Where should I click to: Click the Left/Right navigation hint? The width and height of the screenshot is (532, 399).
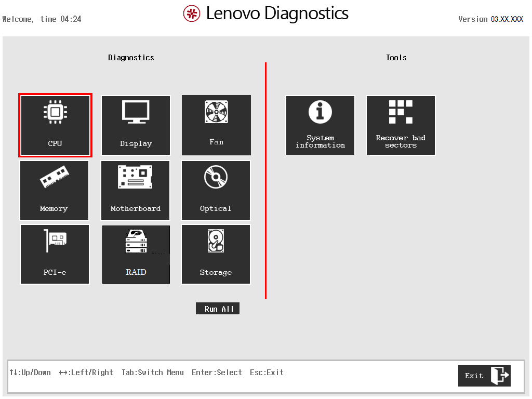(x=86, y=373)
